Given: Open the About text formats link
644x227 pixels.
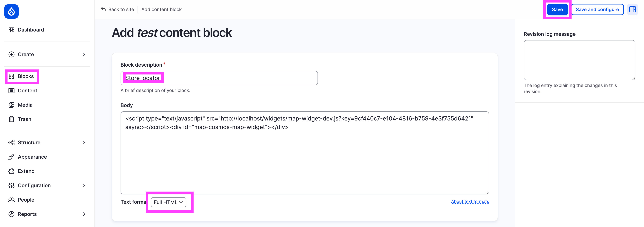Looking at the screenshot, I should click(x=470, y=201).
